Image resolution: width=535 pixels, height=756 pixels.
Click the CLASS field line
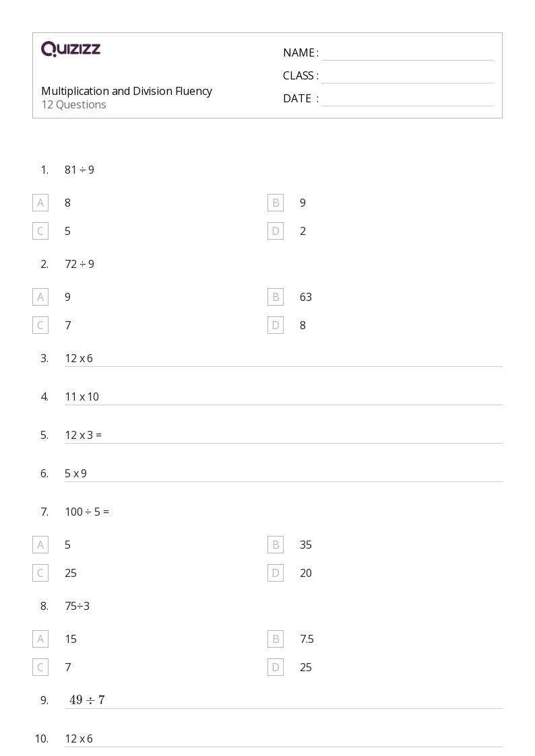tap(407, 77)
